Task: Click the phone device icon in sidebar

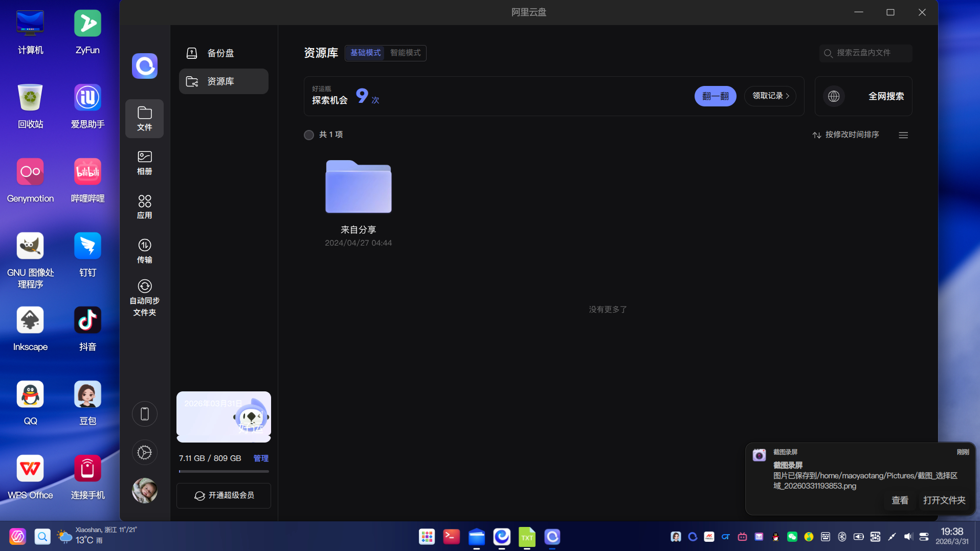Action: point(145,414)
